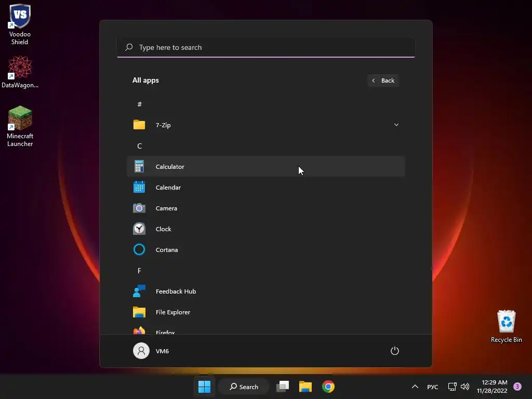Click the Feedback Hub app icon
Screen dimensions: 532x399
(139, 291)
